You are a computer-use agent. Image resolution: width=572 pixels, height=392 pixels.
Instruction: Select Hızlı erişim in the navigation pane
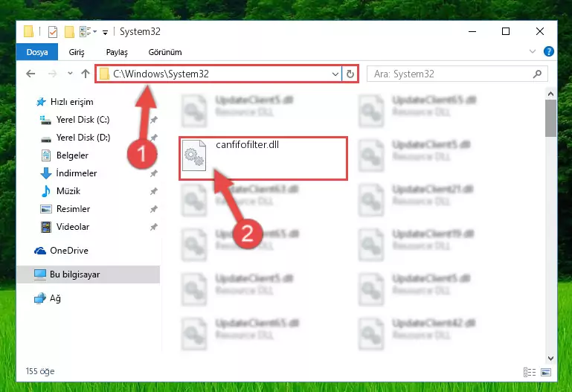coord(72,102)
